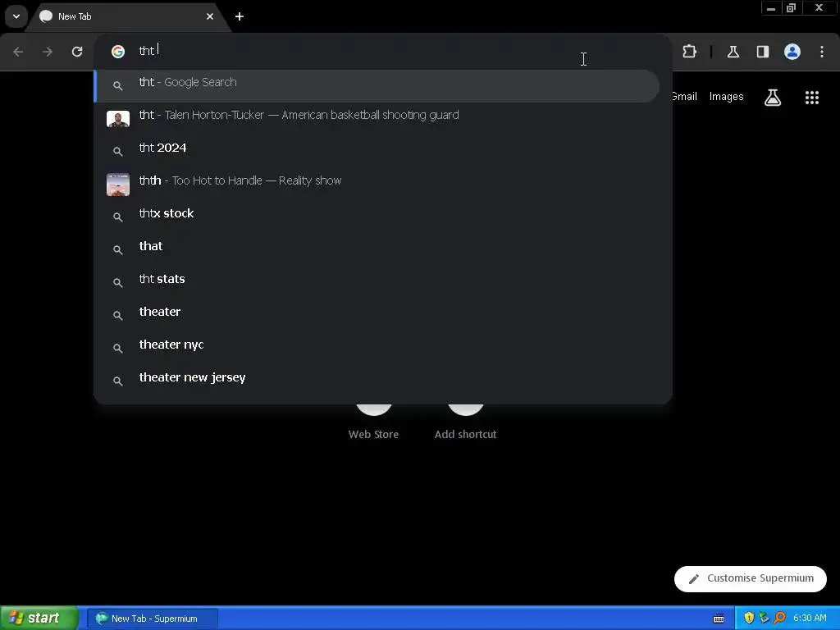Click search icon beside 'thtx stock'
This screenshot has width=840, height=630.
pos(118,217)
